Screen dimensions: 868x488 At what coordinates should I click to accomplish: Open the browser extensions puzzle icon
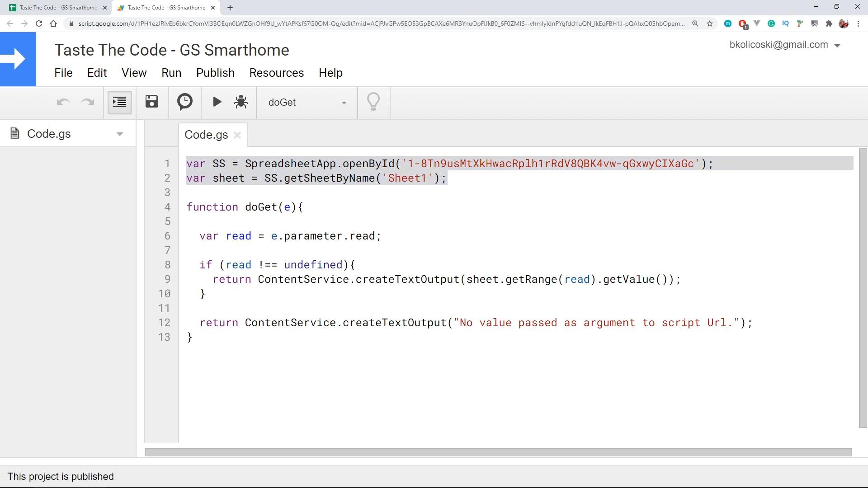(x=829, y=23)
